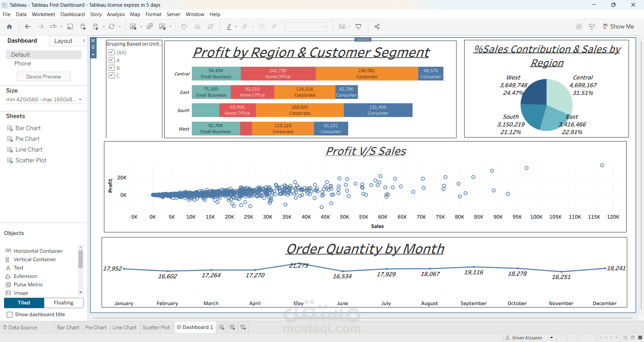This screenshot has height=342, width=644.
Task: Click the Objects list scrollbar
Action: pos(80,260)
